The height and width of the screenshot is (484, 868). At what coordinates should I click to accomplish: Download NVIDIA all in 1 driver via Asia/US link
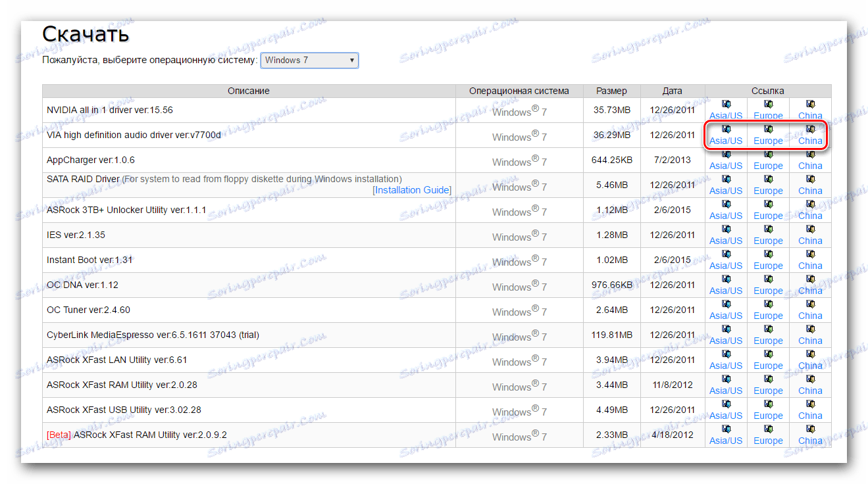tap(726, 116)
